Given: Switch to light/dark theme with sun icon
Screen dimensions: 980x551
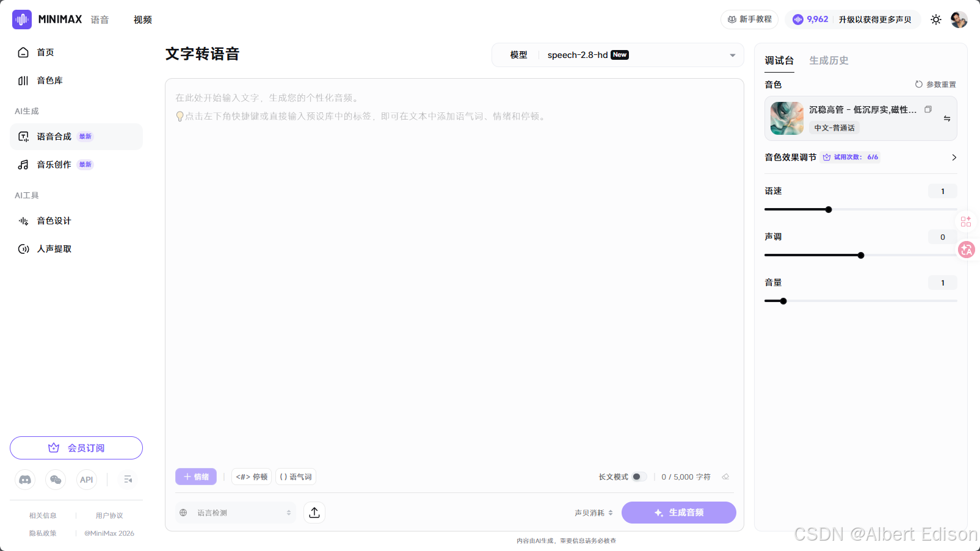Looking at the screenshot, I should [x=936, y=19].
